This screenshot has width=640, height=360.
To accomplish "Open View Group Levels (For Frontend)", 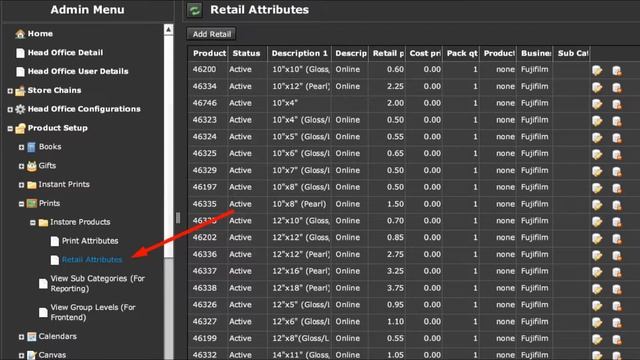I will [x=93, y=312].
